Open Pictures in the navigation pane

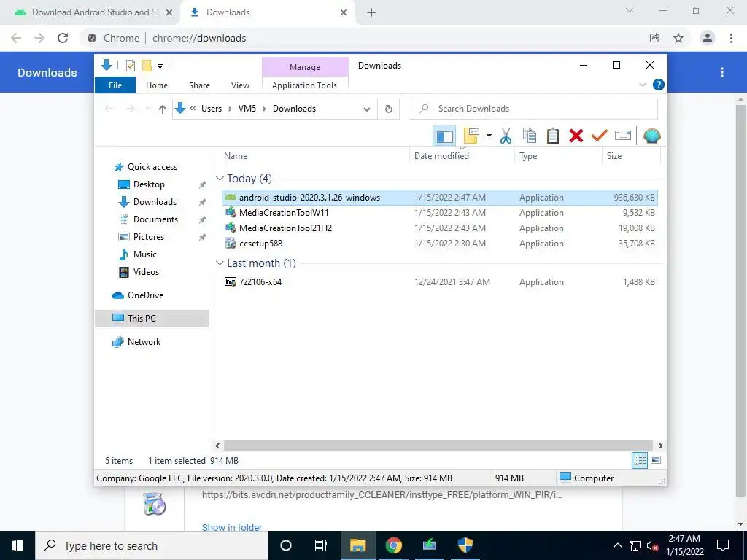[149, 237]
